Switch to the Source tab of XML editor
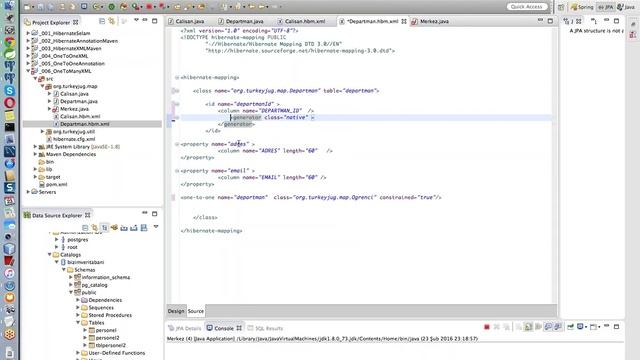Screen dimensions: 640x360 [196, 311]
